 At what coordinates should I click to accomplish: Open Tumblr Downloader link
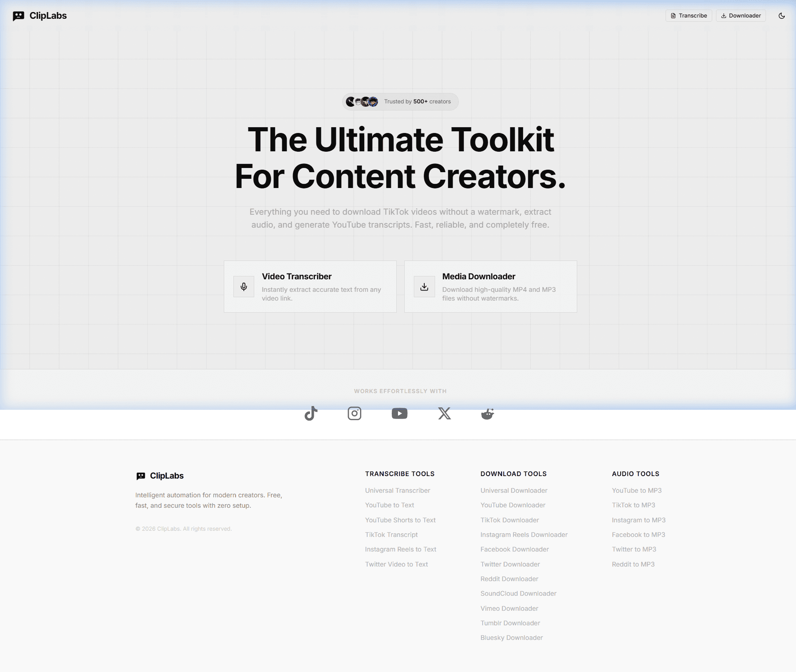click(510, 623)
